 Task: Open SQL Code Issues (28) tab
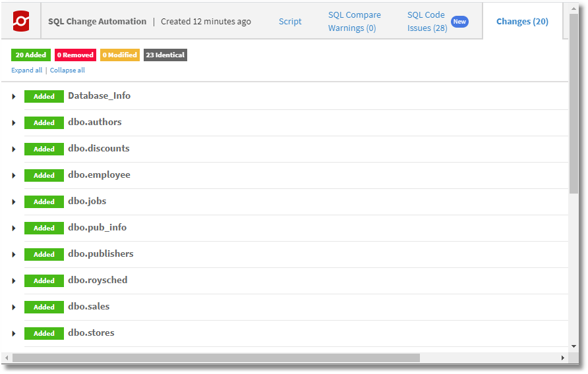[x=427, y=21]
